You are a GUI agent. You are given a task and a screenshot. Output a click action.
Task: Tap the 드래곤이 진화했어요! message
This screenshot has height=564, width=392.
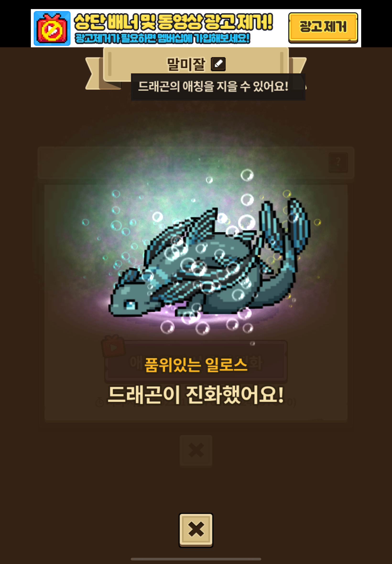click(196, 395)
